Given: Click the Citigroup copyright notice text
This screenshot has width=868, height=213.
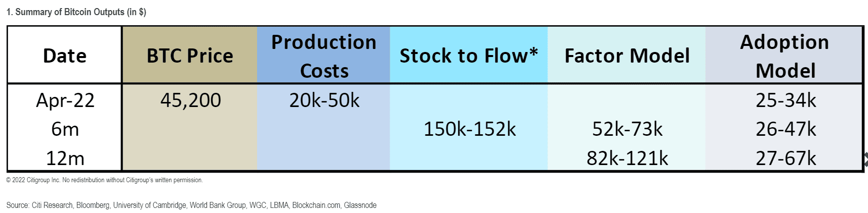Looking at the screenshot, I should pyautogui.click(x=104, y=180).
